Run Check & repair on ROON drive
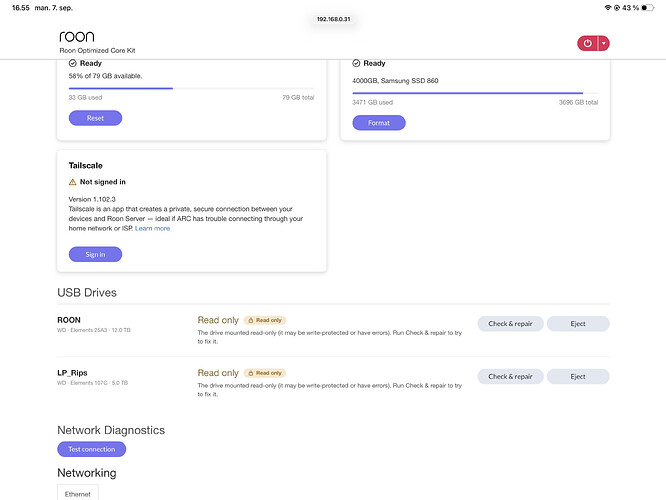 [x=510, y=324]
